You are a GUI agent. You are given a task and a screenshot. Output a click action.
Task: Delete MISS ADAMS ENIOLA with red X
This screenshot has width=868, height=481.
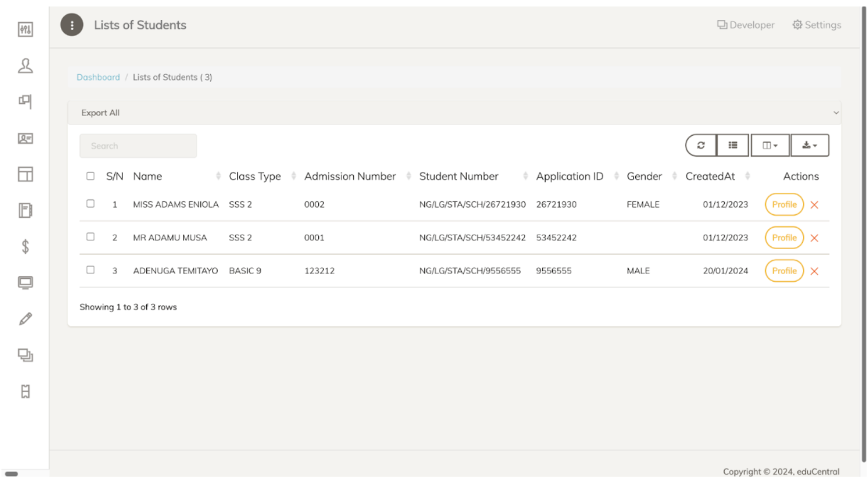tap(814, 205)
